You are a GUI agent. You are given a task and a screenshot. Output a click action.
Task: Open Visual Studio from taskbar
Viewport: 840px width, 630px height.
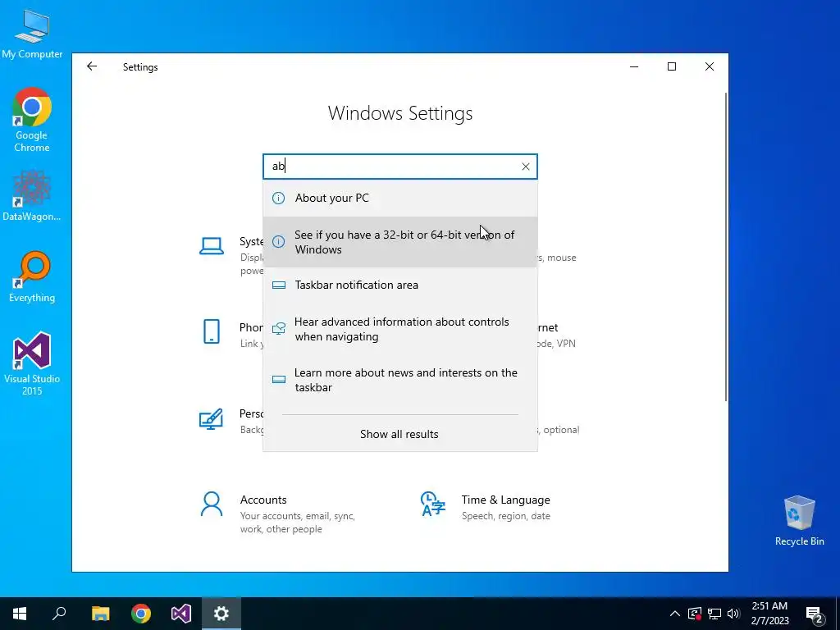pyautogui.click(x=181, y=614)
